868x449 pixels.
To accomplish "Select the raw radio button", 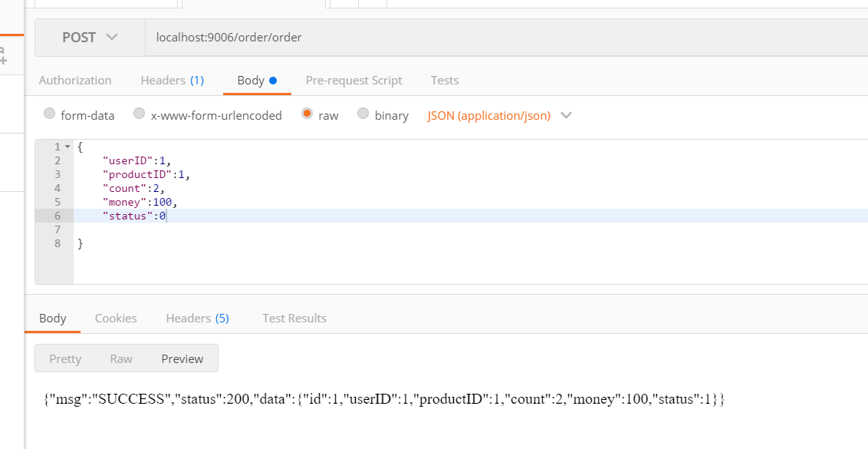I will coord(307,114).
